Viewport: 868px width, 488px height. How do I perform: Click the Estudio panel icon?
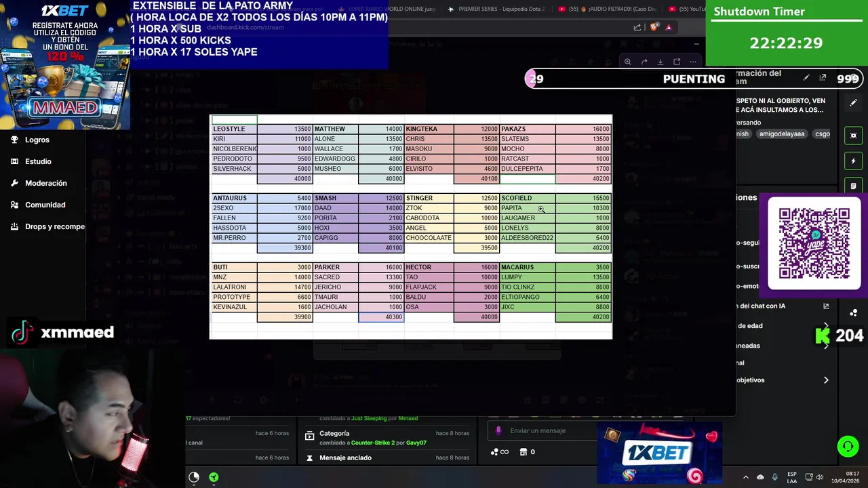[x=14, y=161]
